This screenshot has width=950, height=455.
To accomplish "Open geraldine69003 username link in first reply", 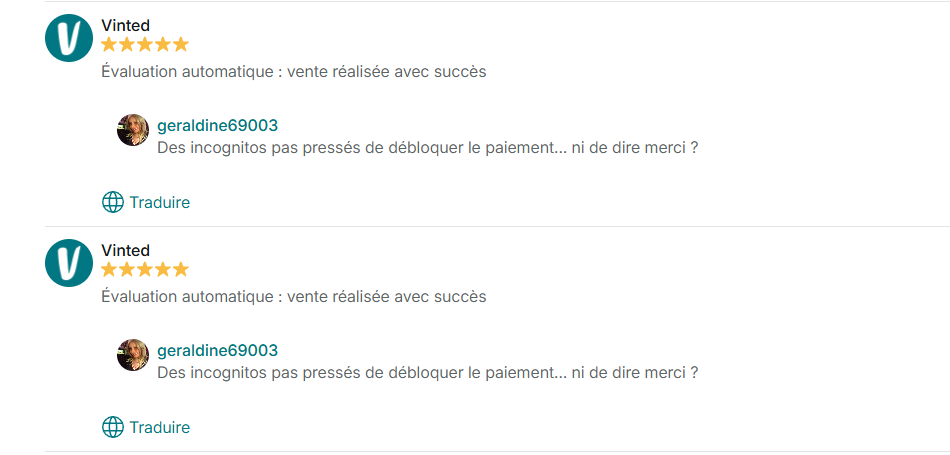I will [218, 126].
